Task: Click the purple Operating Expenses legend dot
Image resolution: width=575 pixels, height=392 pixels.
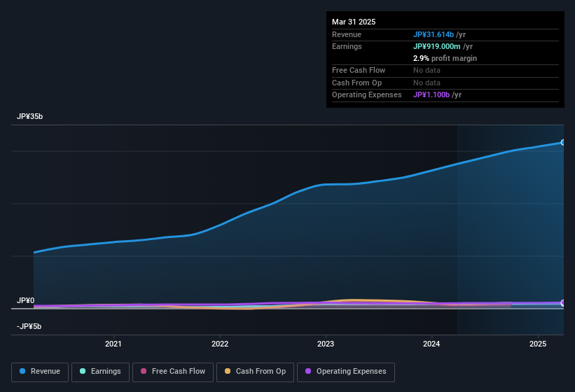Action: tap(308, 371)
